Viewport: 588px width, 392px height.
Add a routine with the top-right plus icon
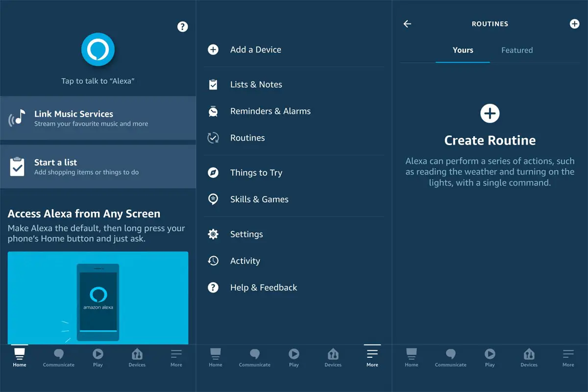click(x=575, y=24)
